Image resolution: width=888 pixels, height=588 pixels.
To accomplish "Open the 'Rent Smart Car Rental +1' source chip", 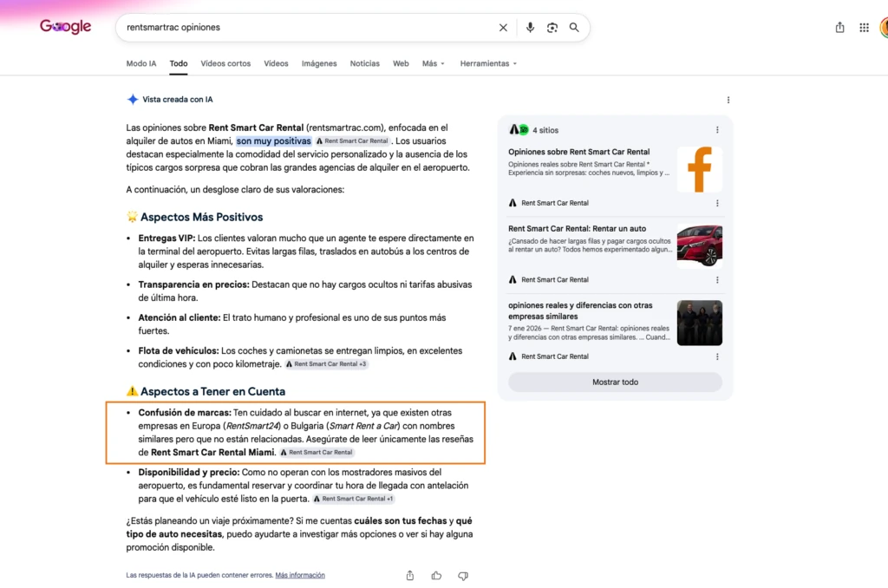I will pos(354,499).
